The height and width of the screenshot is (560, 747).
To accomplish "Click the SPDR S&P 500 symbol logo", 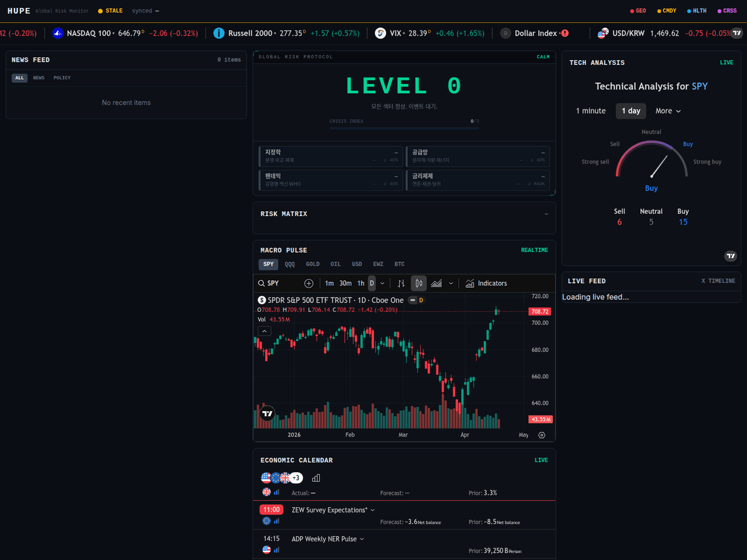I will (261, 300).
